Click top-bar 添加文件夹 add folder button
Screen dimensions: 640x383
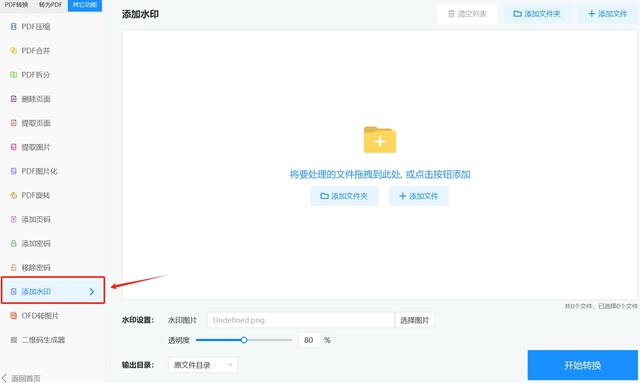pos(537,14)
